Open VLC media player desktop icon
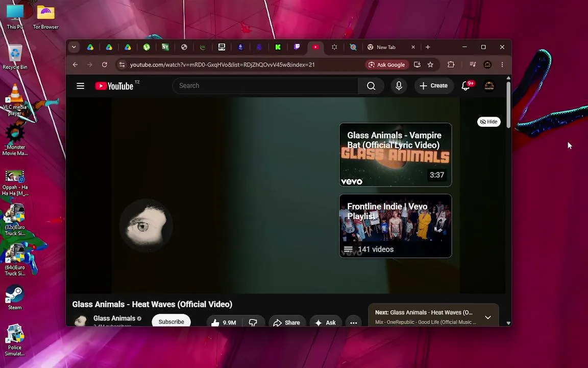588x368 pixels. pos(15,100)
